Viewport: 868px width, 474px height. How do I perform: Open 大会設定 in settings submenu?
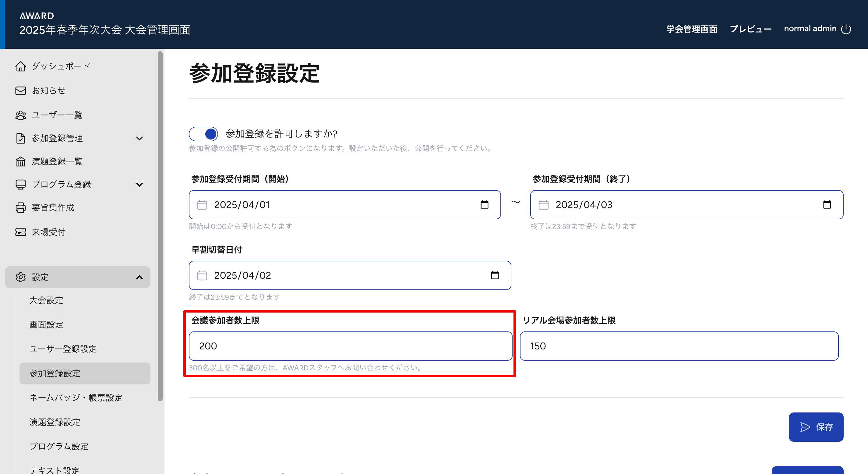tap(46, 300)
